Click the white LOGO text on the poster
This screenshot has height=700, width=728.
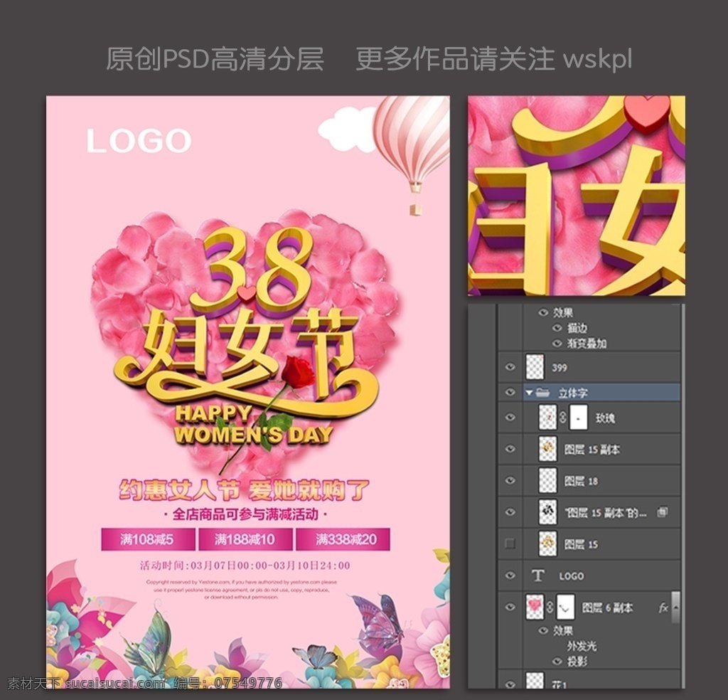click(139, 141)
